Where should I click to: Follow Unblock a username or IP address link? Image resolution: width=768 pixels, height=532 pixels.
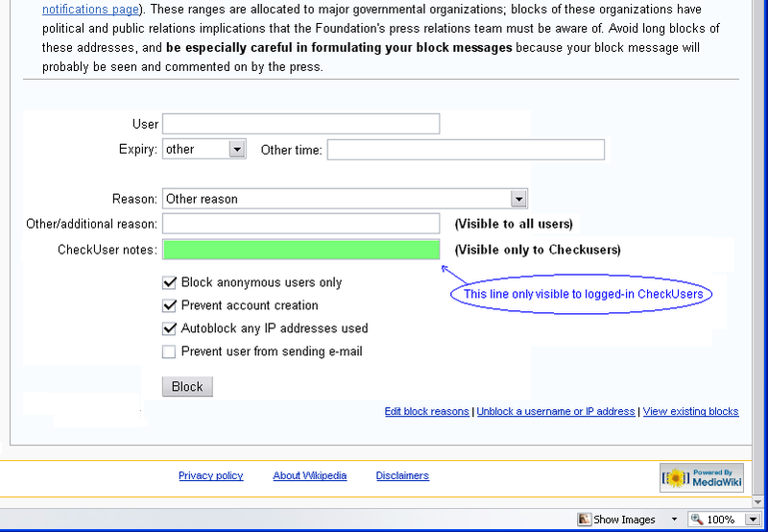click(x=556, y=411)
